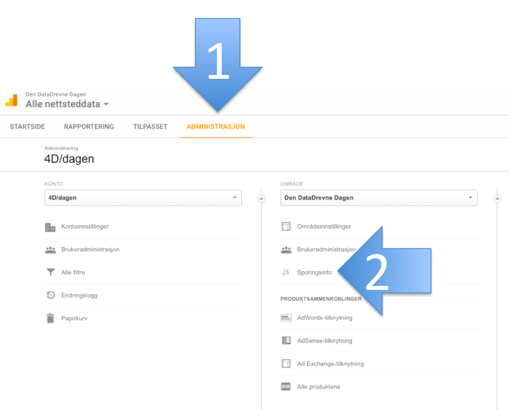Click the arrow circle between Konto and Område

tap(262, 198)
